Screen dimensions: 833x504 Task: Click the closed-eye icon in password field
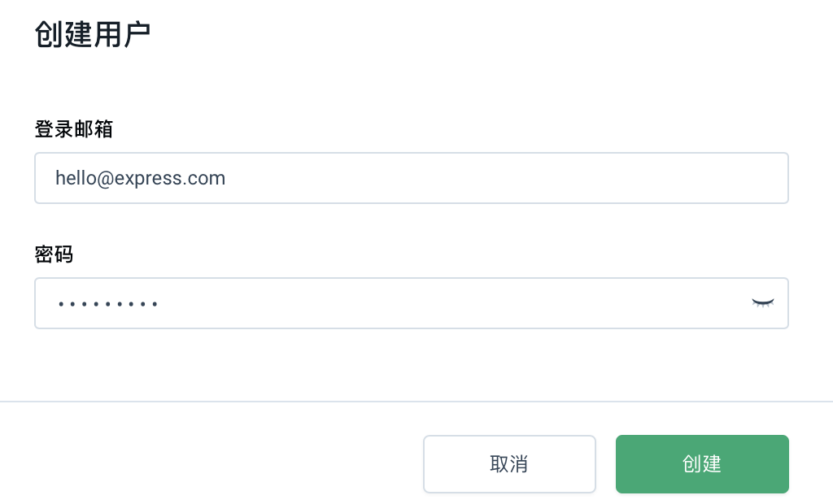coord(762,303)
